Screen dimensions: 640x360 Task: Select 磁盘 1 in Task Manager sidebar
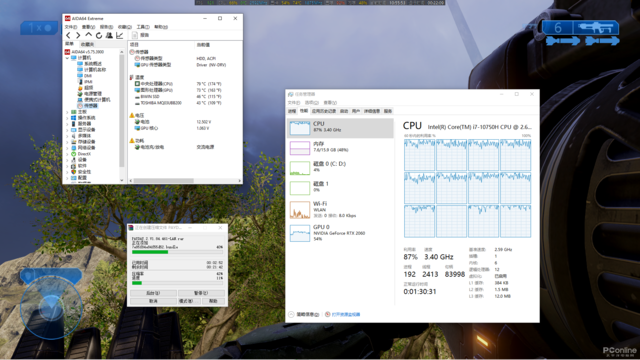[x=340, y=188]
